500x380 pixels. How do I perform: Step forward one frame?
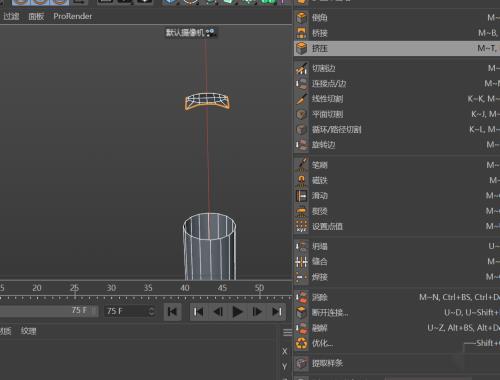[x=257, y=312]
